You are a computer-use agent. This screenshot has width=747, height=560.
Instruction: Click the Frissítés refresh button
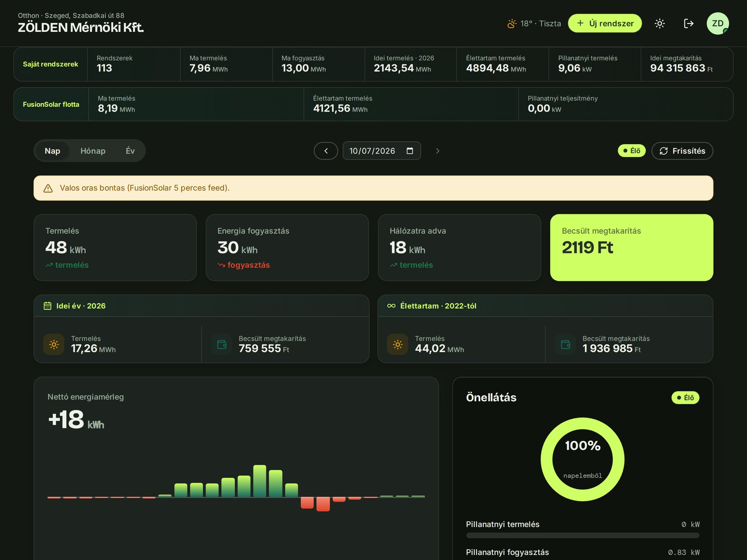tap(682, 151)
